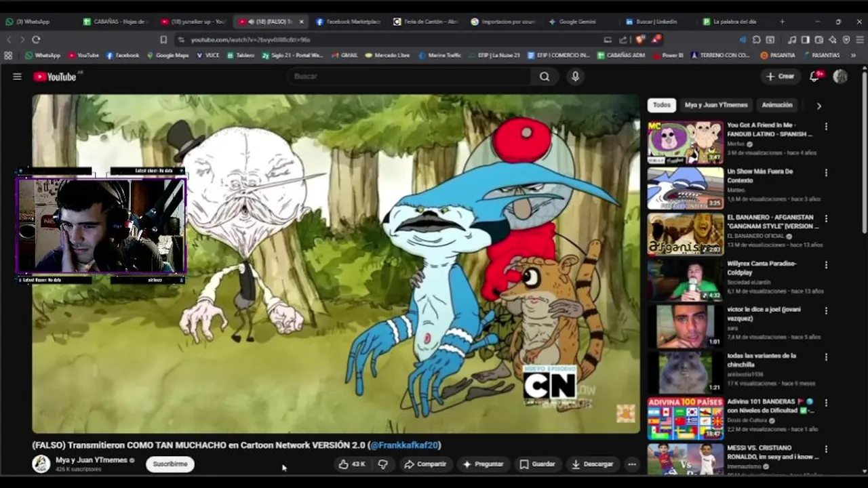Activate voice search microphone

point(575,77)
